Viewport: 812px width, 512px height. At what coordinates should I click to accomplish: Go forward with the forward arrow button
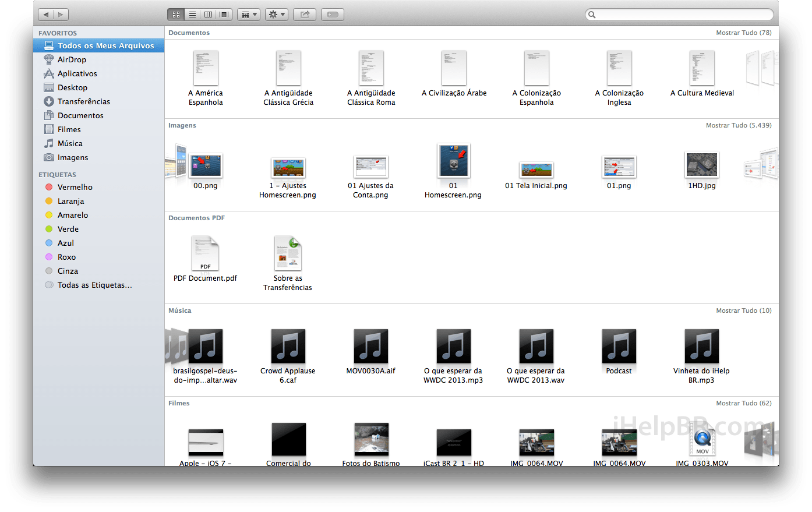(x=61, y=15)
